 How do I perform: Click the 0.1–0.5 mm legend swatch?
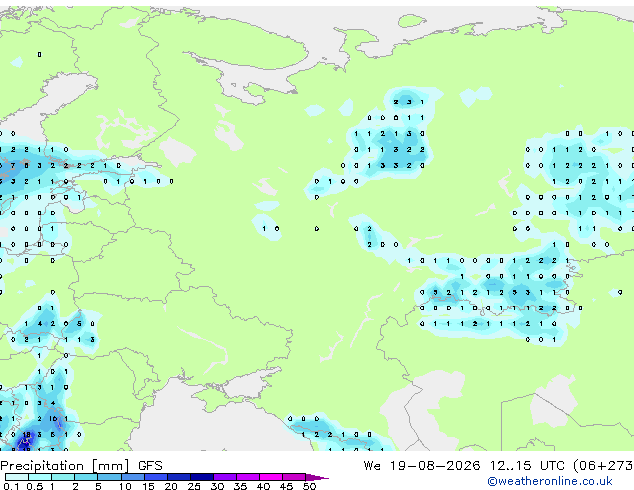tap(17, 477)
